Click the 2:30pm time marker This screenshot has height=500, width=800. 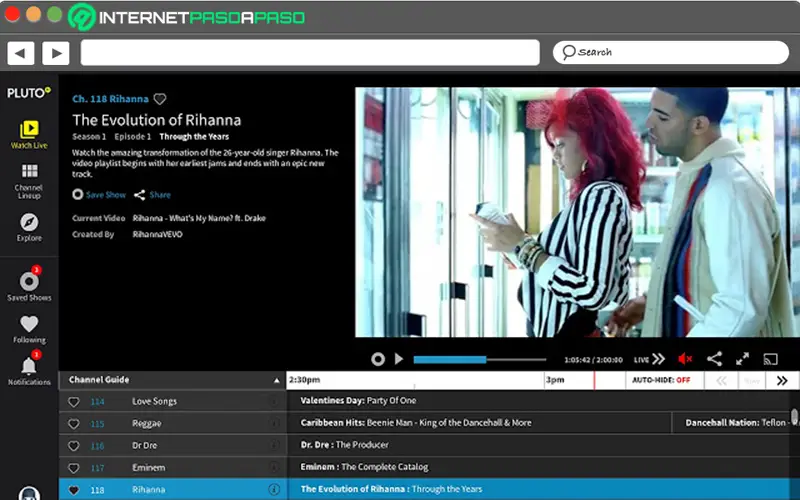(304, 380)
